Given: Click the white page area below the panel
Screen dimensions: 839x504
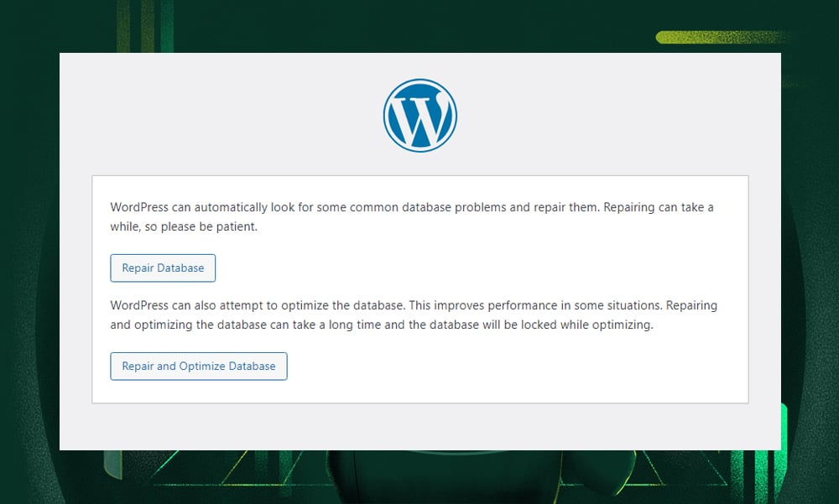Looking at the screenshot, I should click(x=419, y=428).
